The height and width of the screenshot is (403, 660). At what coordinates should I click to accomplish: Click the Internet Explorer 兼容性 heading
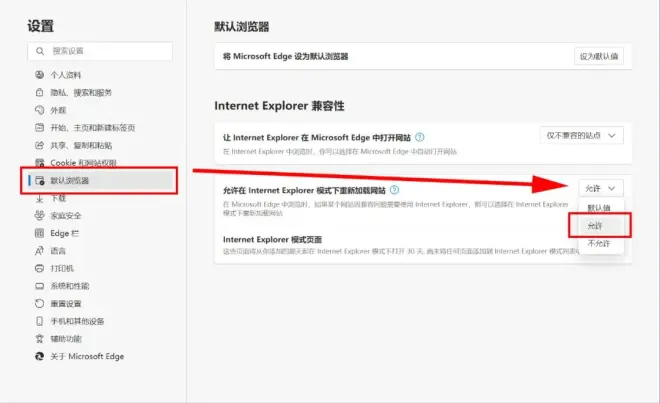(279, 105)
